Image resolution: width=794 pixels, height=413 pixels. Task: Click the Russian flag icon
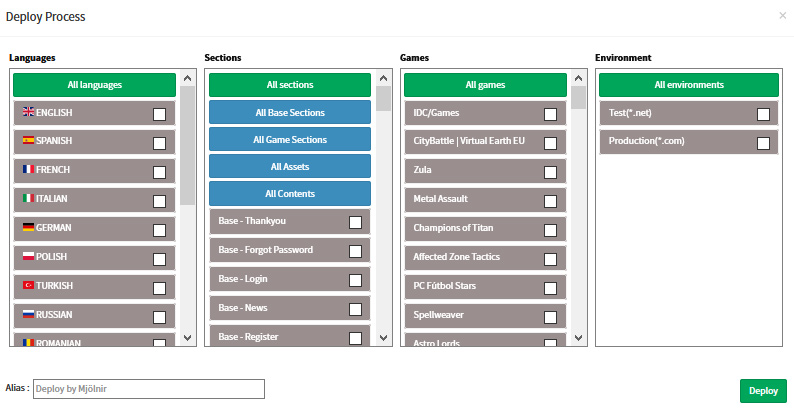tap(28, 314)
